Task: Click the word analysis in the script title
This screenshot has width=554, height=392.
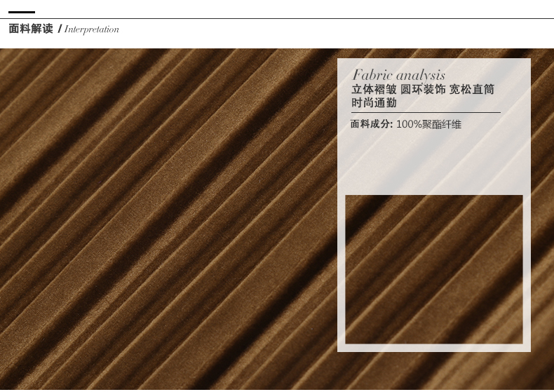Action: point(420,75)
